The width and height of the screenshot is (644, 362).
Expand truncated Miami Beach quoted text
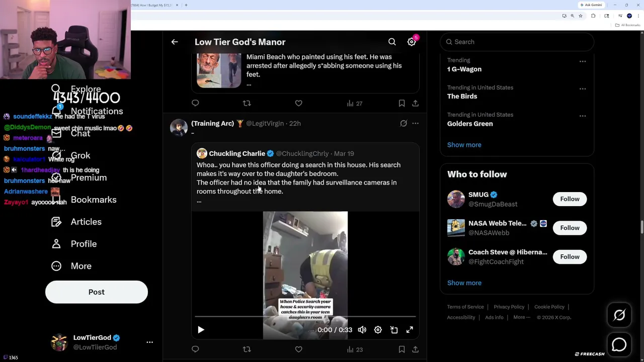point(249,84)
